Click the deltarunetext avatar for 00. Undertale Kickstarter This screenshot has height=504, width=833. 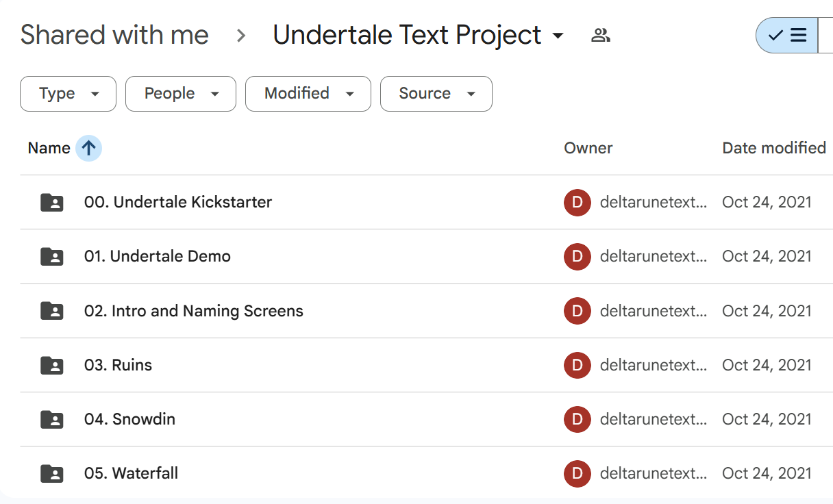(x=577, y=203)
